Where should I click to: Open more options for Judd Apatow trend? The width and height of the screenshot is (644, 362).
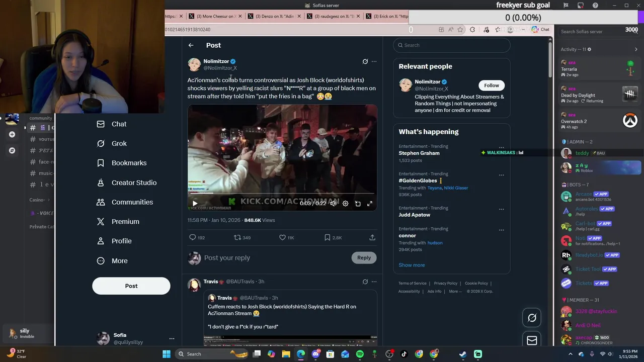coord(501,209)
